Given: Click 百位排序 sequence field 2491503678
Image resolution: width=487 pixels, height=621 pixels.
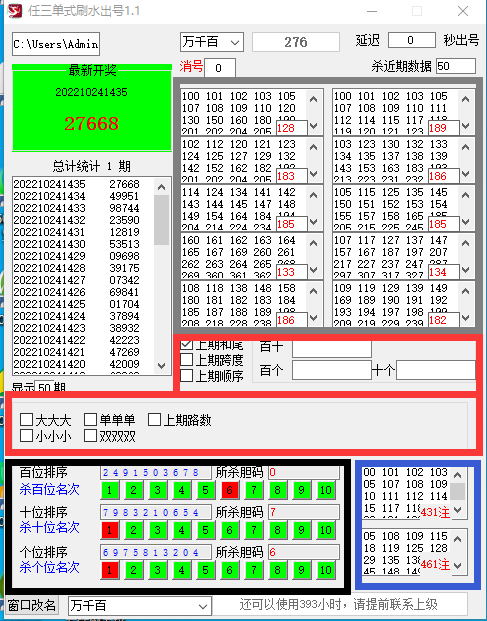Looking at the screenshot, I should pos(156,472).
